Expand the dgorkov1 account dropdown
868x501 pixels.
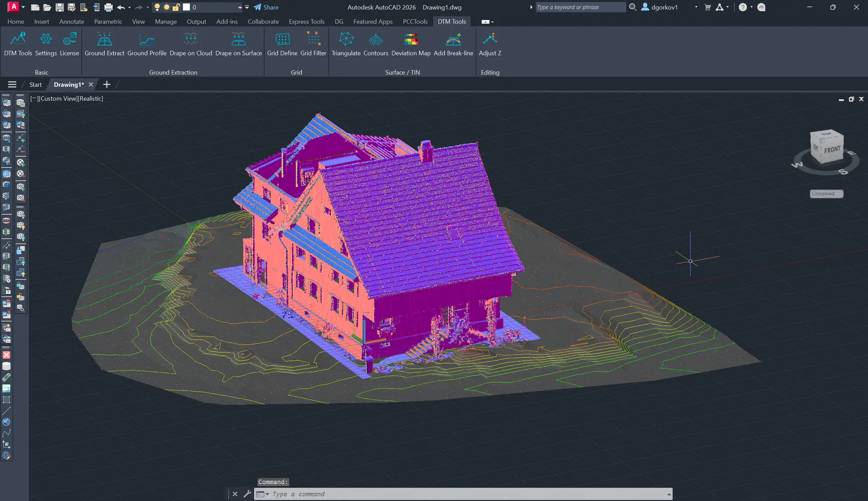(696, 7)
